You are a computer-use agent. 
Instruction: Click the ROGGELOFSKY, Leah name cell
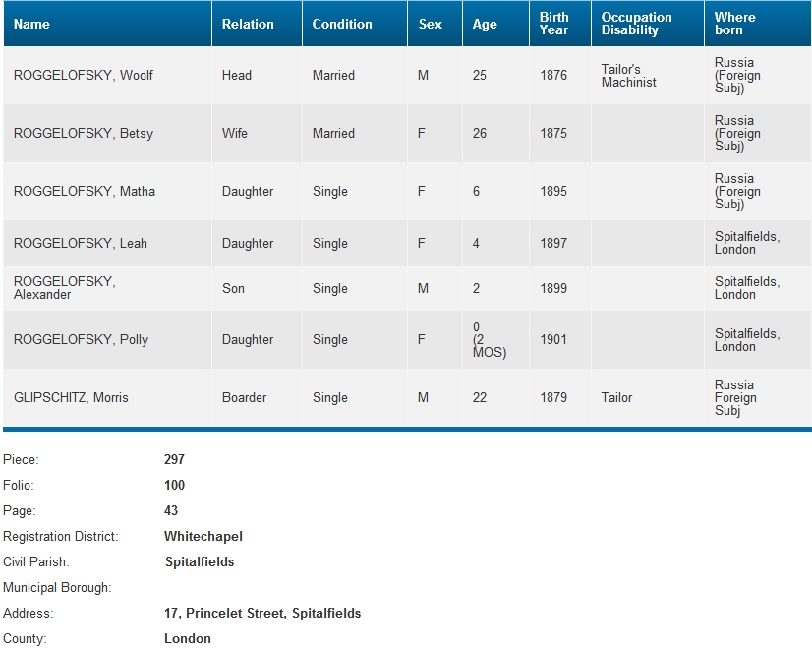[81, 244]
